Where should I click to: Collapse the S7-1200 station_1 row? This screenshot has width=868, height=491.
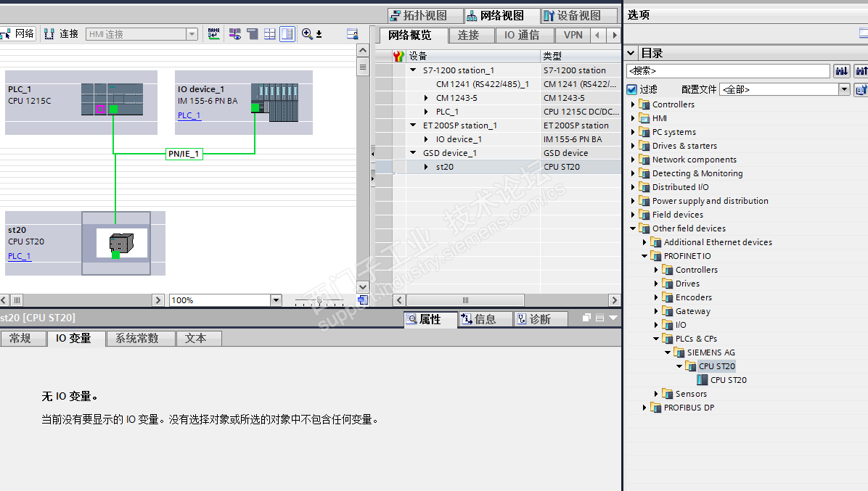coord(413,70)
